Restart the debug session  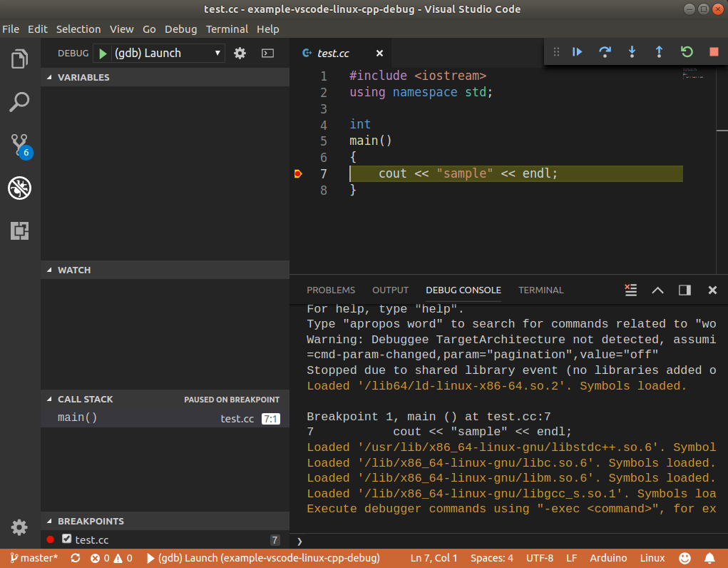pyautogui.click(x=687, y=51)
